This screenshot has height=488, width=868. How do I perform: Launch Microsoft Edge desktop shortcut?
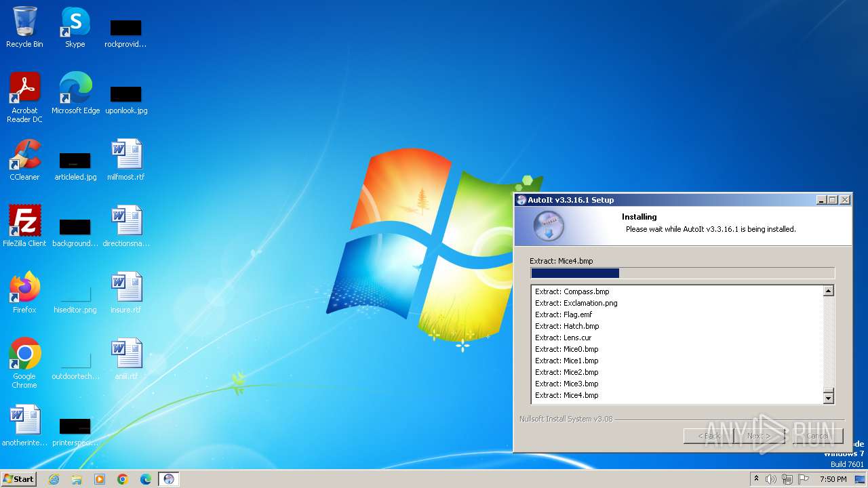click(x=75, y=94)
